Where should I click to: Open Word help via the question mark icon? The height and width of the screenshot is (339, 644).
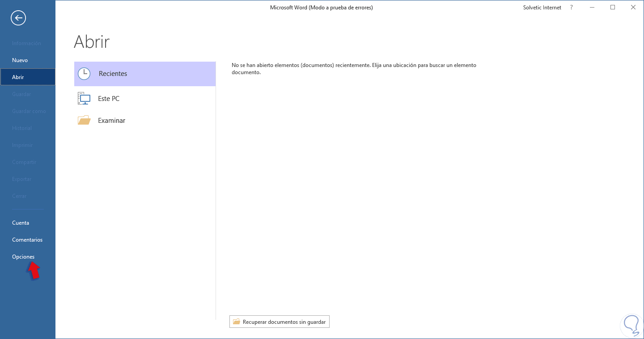571,7
